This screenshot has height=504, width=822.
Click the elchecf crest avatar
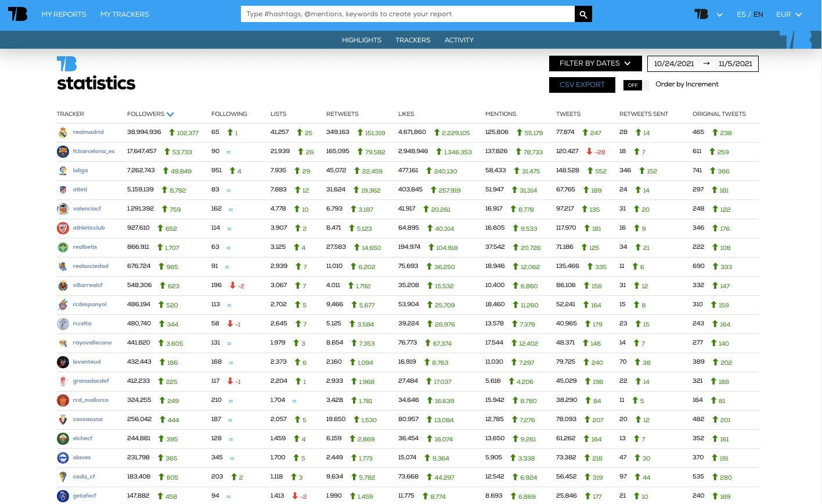pyautogui.click(x=63, y=438)
